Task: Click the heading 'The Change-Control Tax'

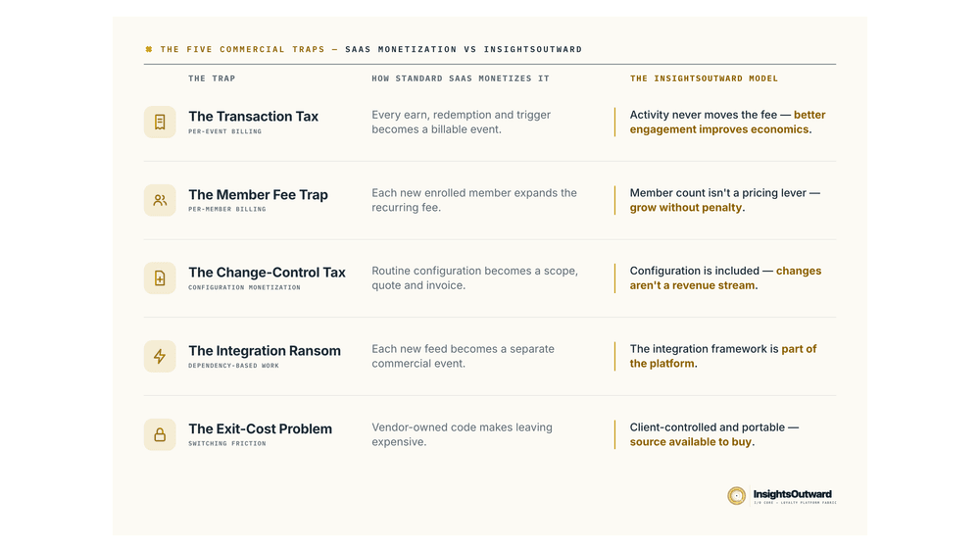Action: pyautogui.click(x=267, y=273)
